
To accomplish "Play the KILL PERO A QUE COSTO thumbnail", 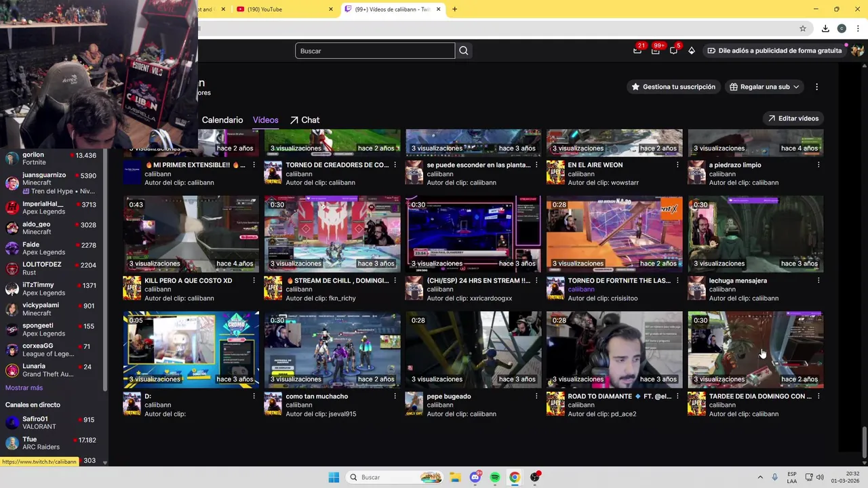I will coord(191,235).
